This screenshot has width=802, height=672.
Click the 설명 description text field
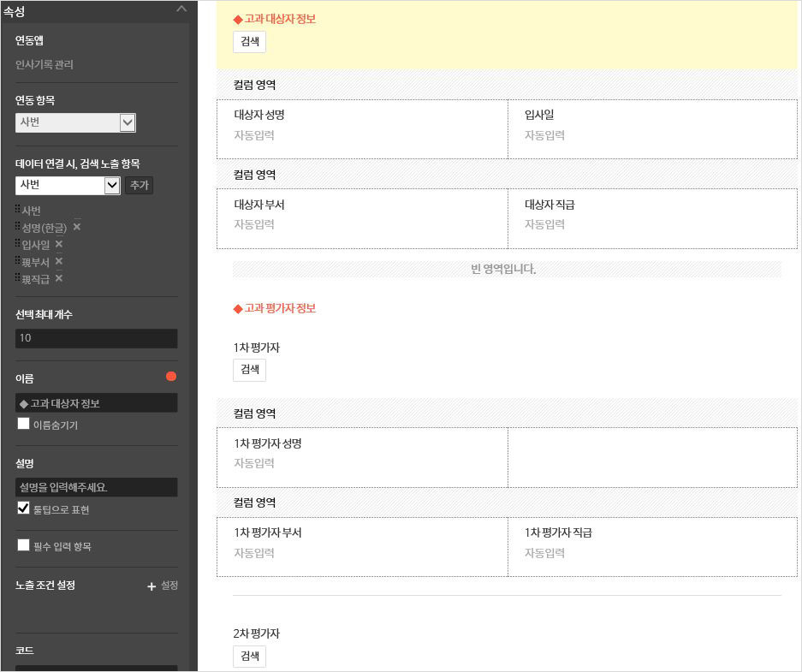click(x=96, y=487)
